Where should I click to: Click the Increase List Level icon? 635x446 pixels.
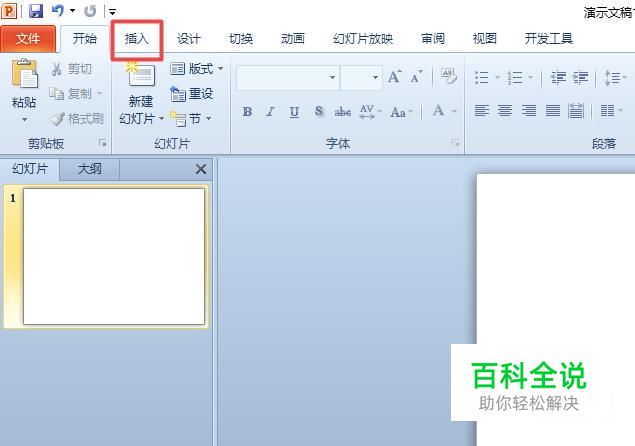click(x=580, y=77)
